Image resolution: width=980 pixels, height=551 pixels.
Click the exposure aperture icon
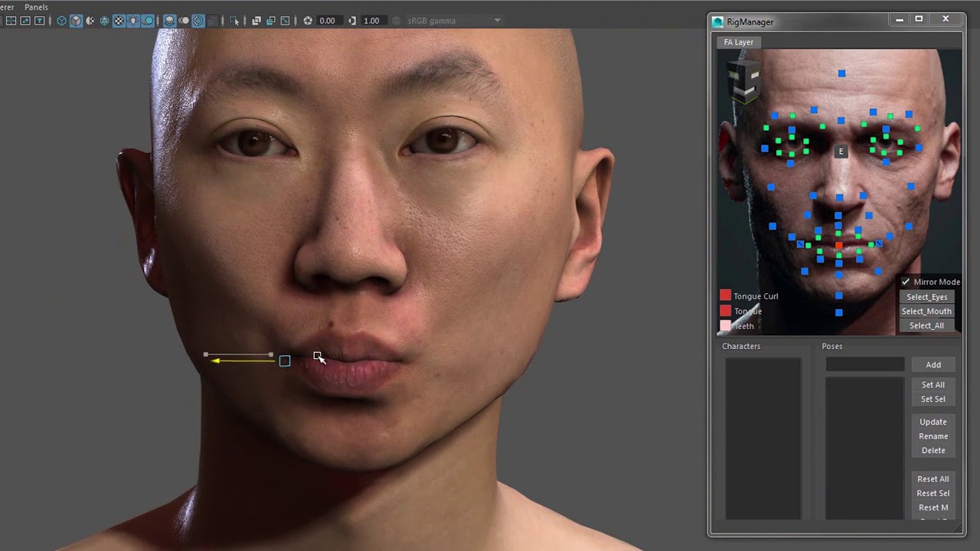(x=308, y=21)
